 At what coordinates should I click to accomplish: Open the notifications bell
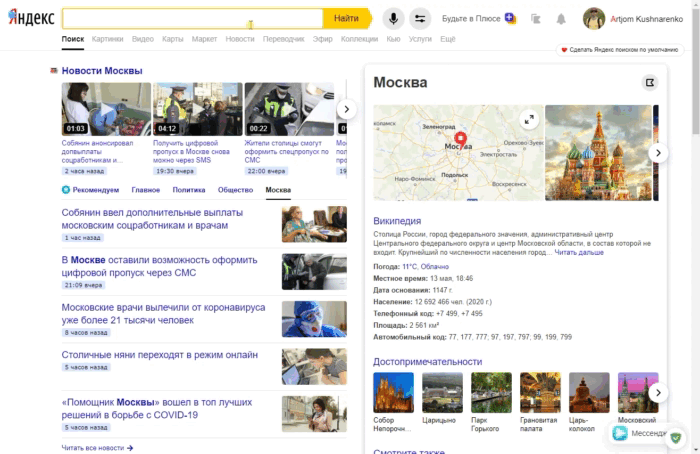pos(561,19)
